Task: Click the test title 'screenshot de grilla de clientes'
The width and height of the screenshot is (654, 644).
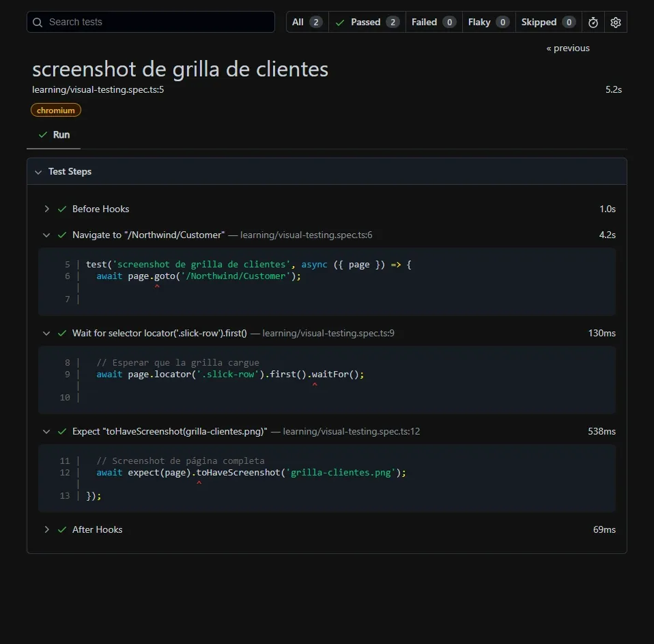Action: [x=180, y=69]
